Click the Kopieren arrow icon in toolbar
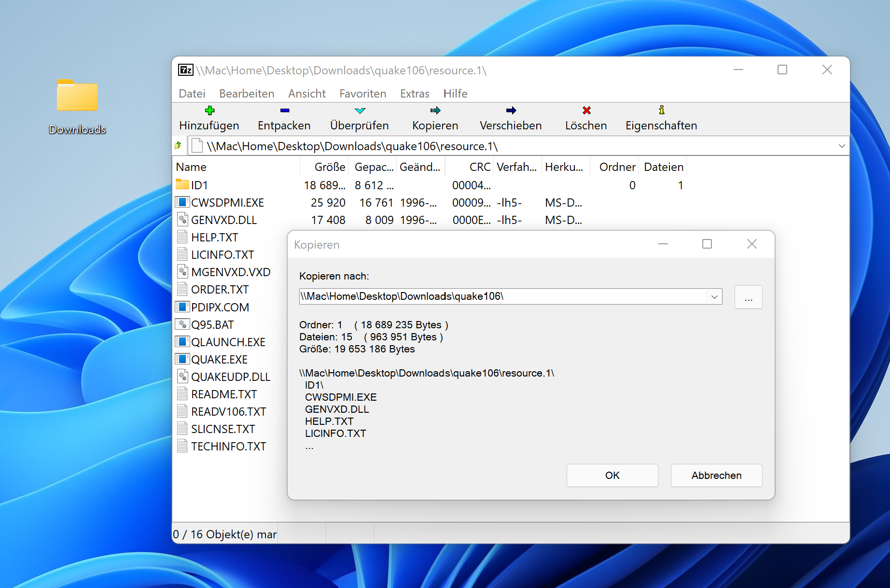 coord(435,111)
